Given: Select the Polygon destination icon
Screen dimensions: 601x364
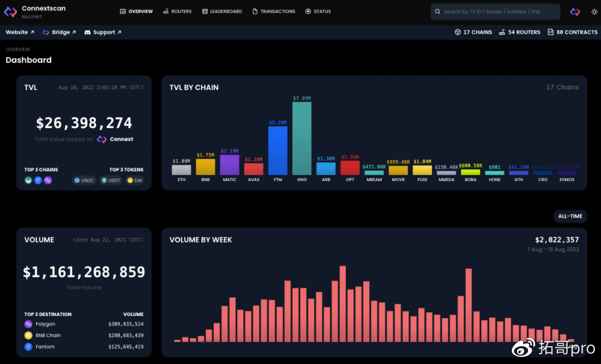Looking at the screenshot, I should tap(28, 324).
